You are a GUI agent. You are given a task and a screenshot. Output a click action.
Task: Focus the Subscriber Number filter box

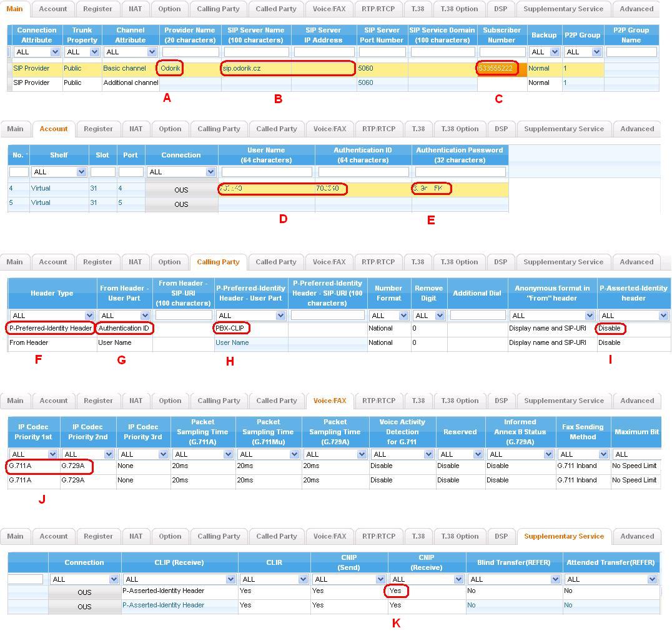click(x=502, y=52)
